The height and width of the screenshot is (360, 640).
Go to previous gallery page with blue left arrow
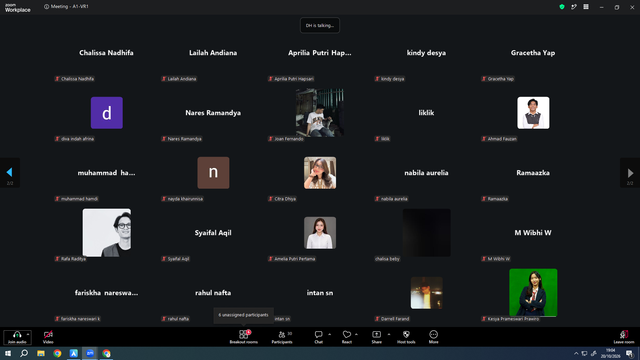pos(9,172)
